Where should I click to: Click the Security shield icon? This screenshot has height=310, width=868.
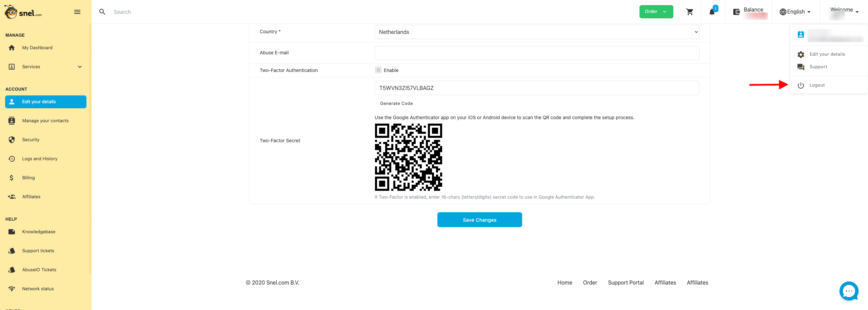[x=12, y=140]
